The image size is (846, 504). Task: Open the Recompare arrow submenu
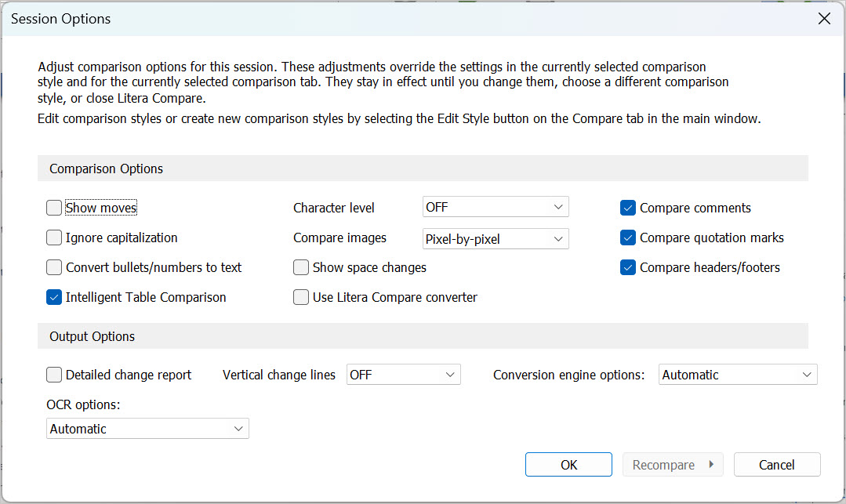click(712, 465)
